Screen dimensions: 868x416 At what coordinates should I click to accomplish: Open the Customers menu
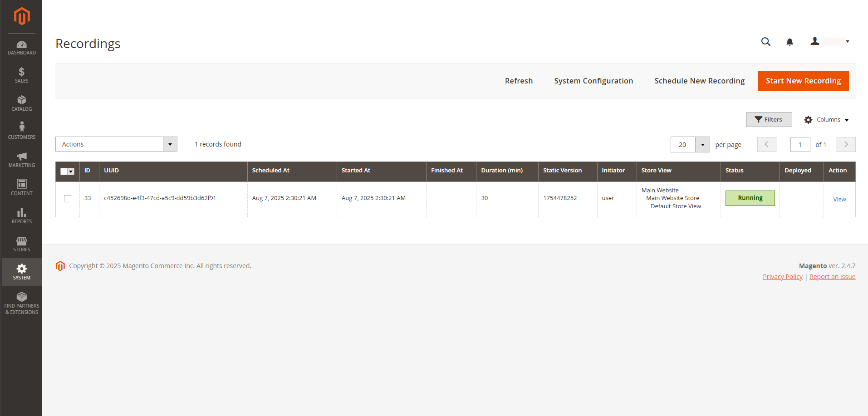coord(21,132)
